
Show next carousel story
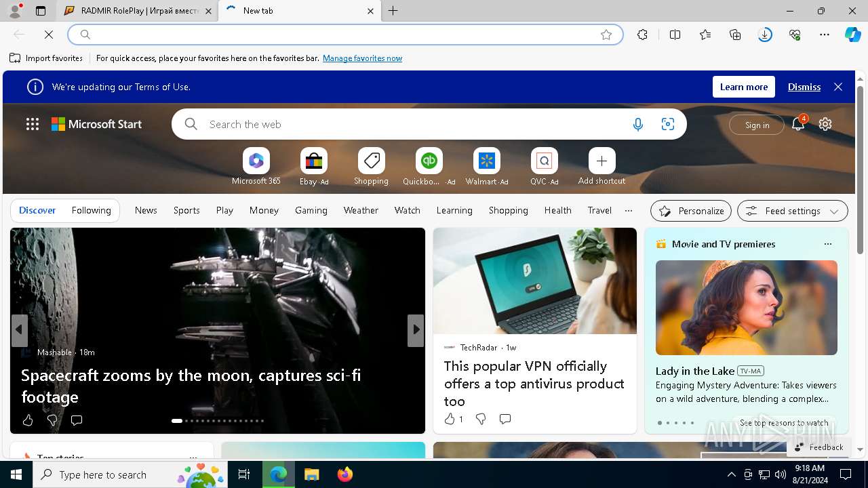pyautogui.click(x=416, y=330)
